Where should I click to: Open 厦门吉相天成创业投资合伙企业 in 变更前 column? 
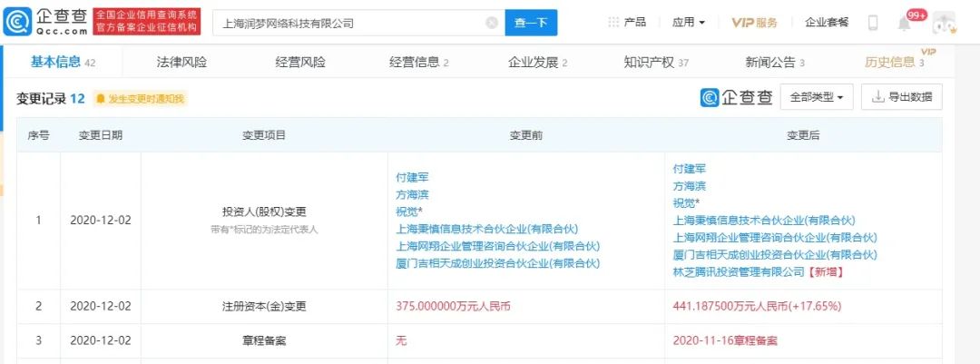point(498,263)
